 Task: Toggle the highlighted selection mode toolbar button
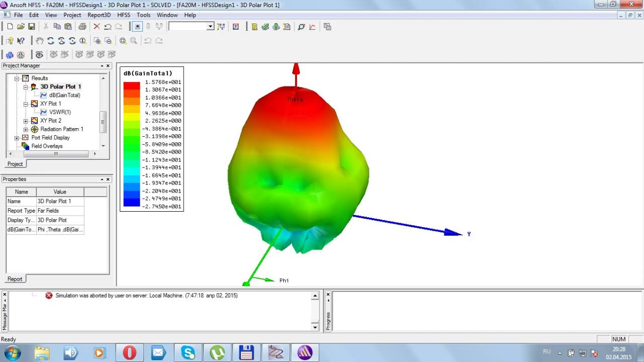[137, 27]
